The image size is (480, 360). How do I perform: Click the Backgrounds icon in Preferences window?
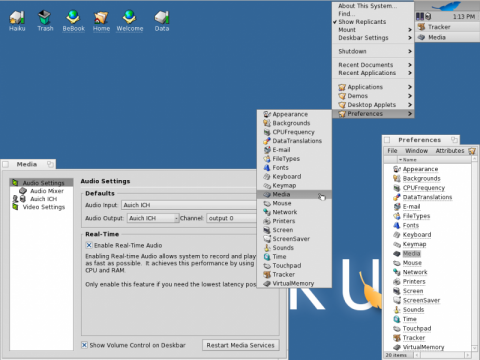pyautogui.click(x=397, y=178)
